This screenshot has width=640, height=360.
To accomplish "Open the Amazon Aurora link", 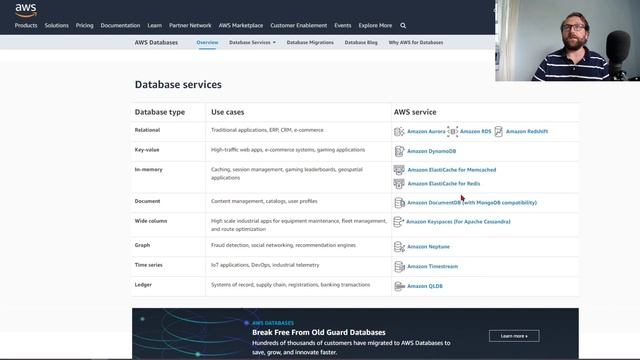I will pos(426,131).
